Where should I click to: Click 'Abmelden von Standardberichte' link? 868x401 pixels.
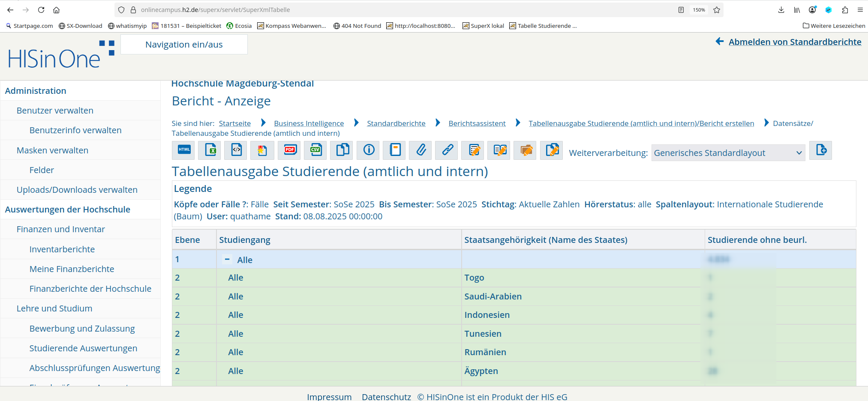point(795,42)
